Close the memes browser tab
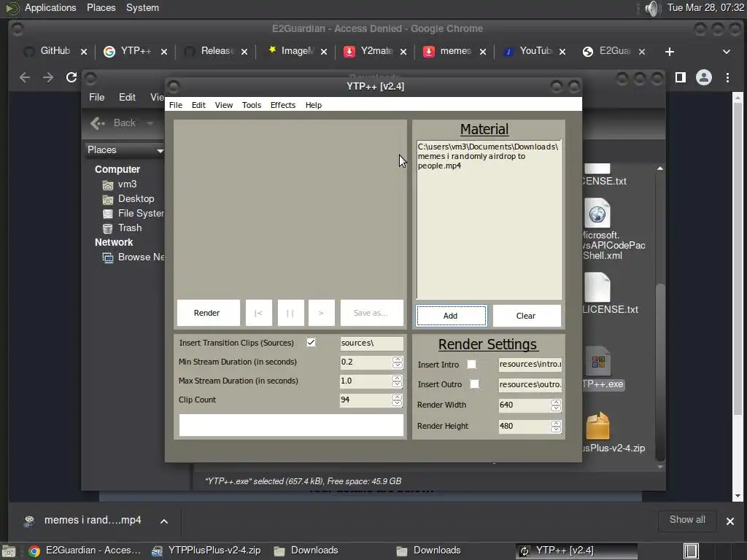 click(483, 52)
